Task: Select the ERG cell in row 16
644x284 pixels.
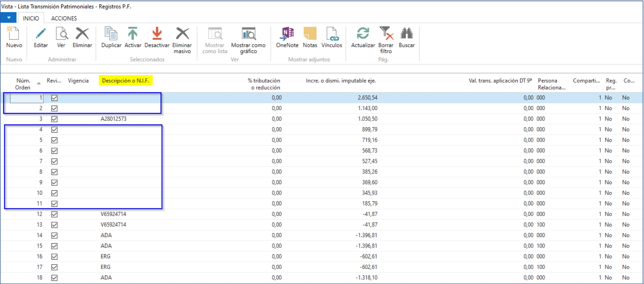Action: coord(106,256)
